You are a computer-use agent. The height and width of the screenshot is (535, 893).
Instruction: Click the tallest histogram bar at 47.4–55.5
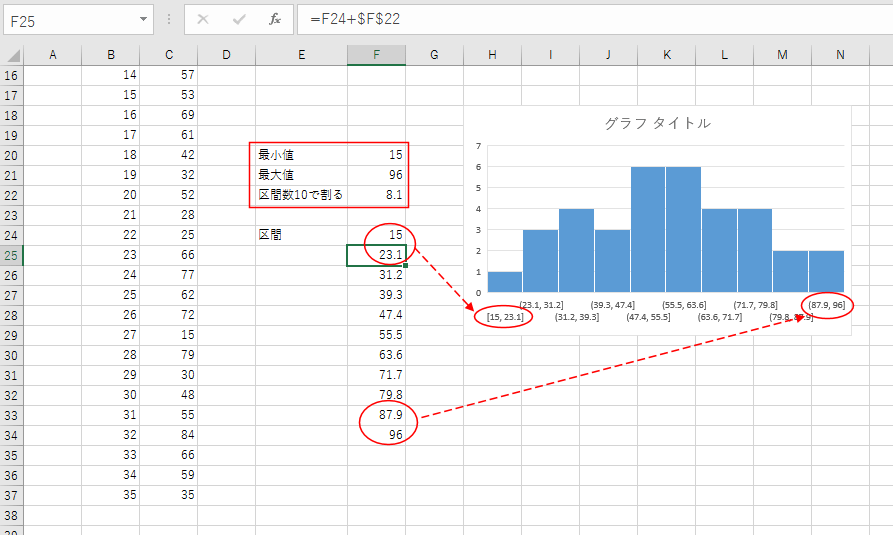[x=648, y=230]
